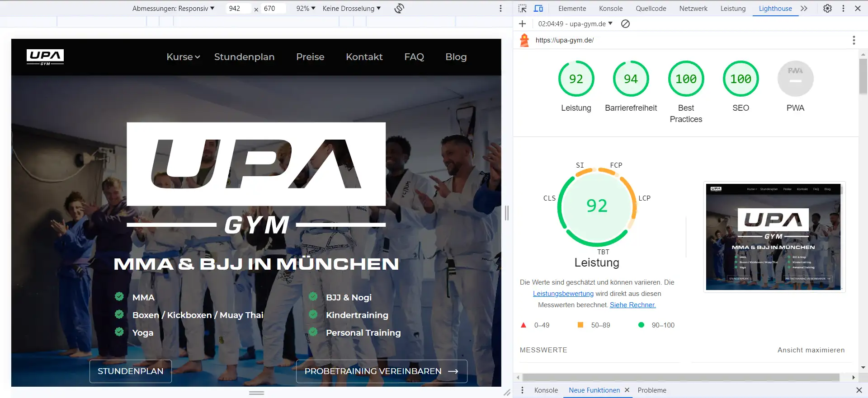This screenshot has width=868, height=398.
Task: Open the Leistungsbewertung link
Action: point(563,294)
